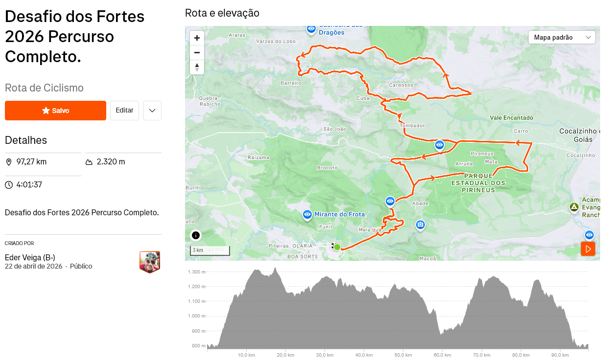Expand more options chevron beside Editar
Viewport: 605px width, 364px height.
(x=152, y=111)
